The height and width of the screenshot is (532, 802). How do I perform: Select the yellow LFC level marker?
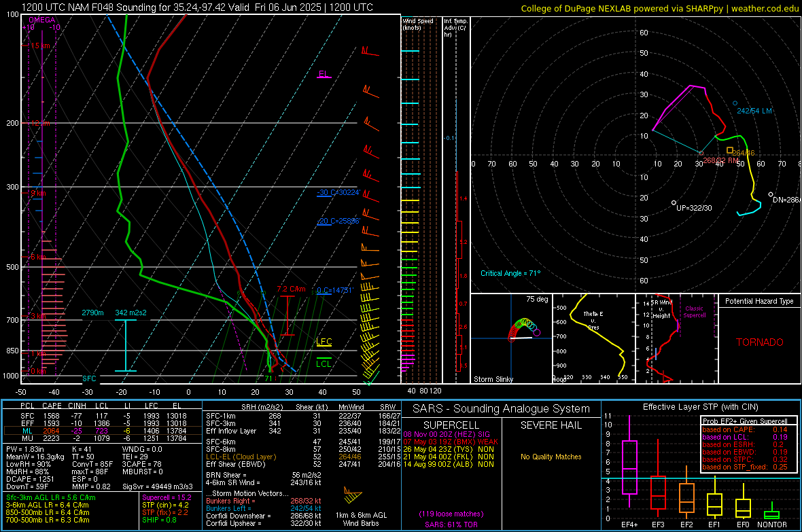(324, 342)
